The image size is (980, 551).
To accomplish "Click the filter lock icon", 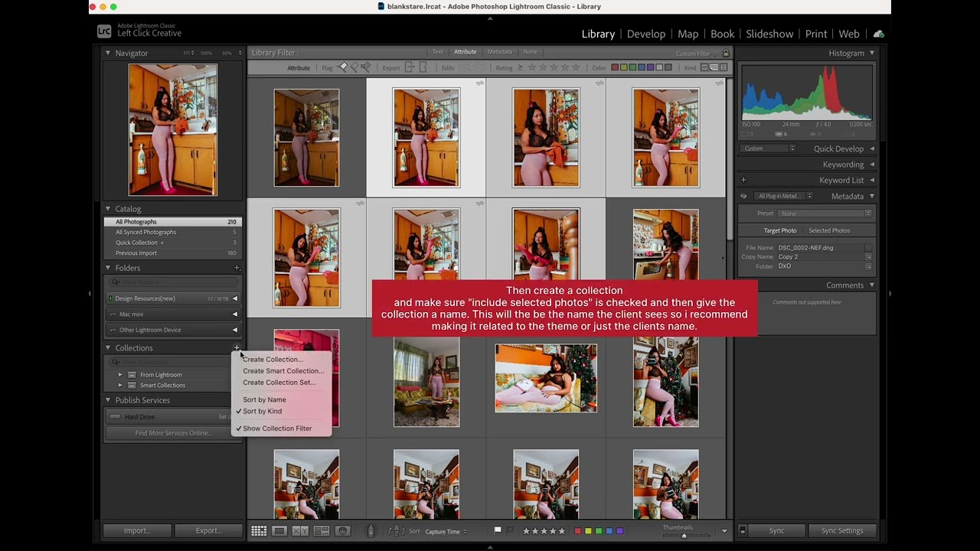I will pyautogui.click(x=726, y=53).
